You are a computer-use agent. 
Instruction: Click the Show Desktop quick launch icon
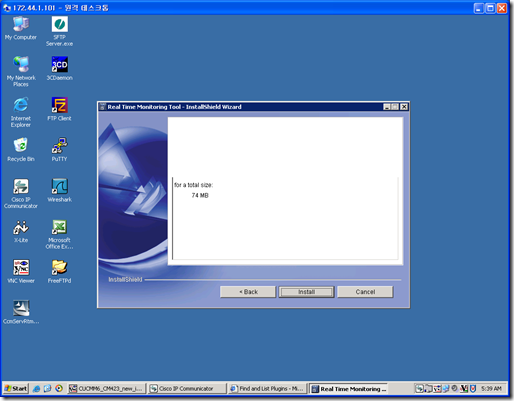[48, 389]
